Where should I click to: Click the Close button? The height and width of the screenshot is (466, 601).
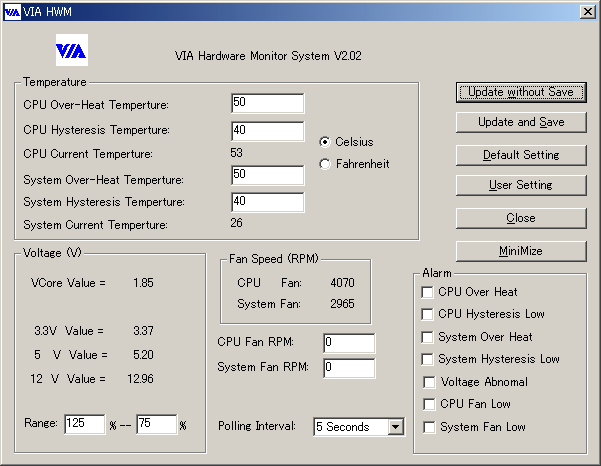[521, 218]
